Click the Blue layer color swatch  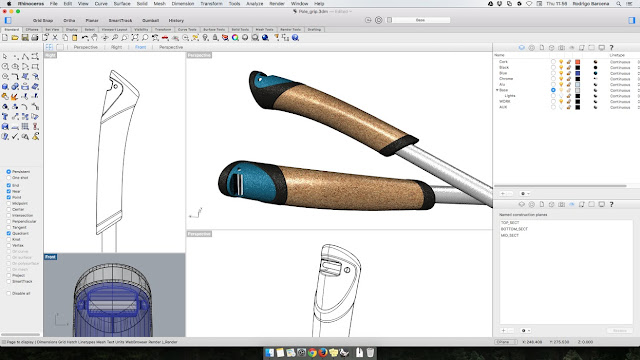pyautogui.click(x=578, y=73)
